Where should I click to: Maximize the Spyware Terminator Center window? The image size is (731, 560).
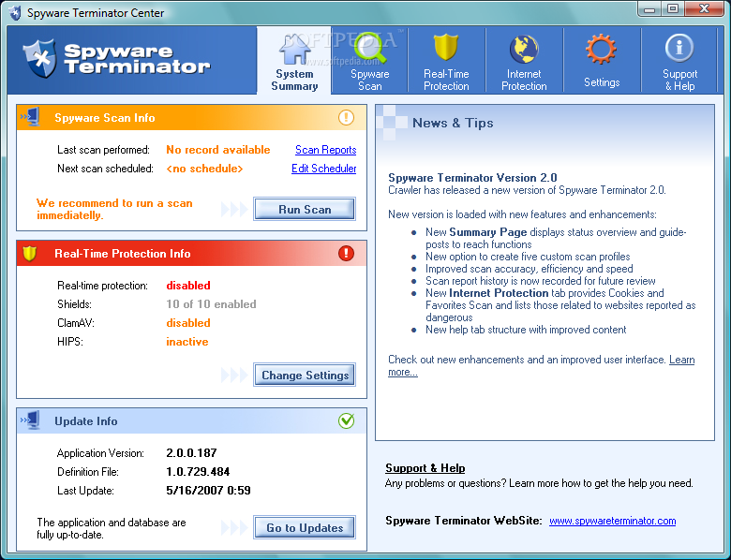coord(673,8)
